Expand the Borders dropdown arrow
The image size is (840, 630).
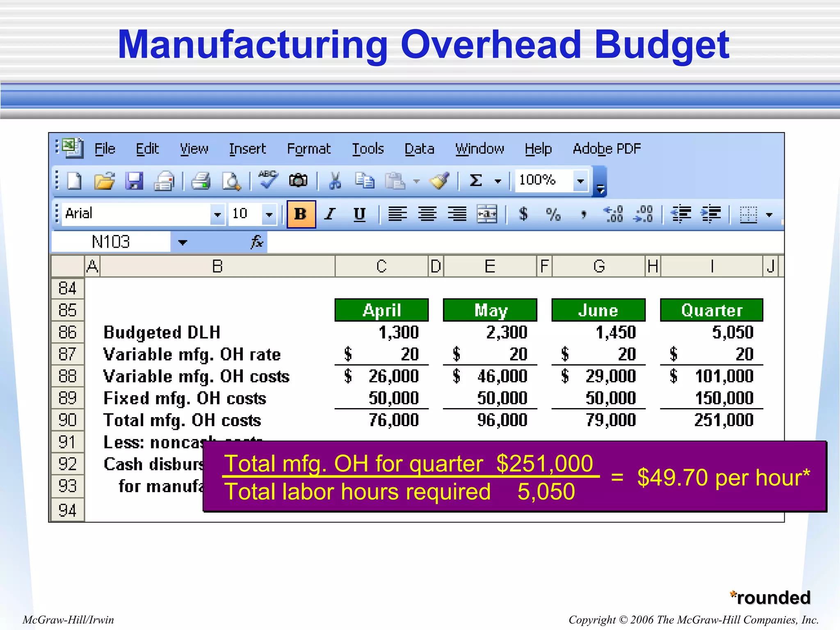769,215
